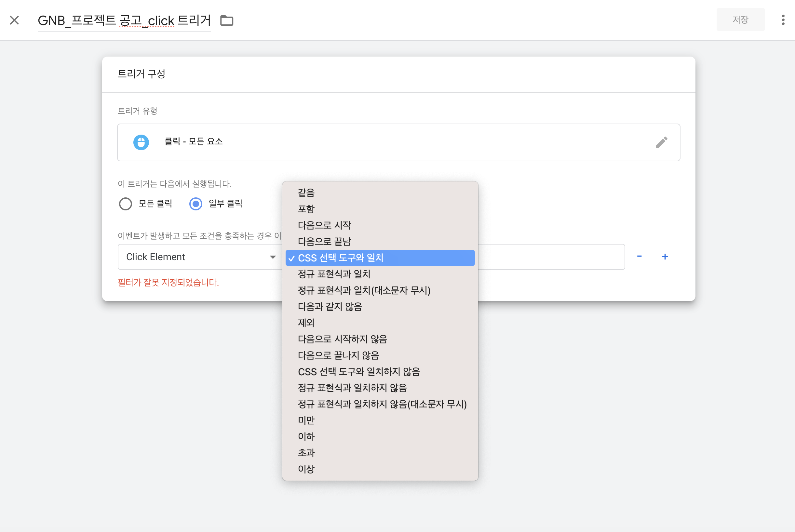This screenshot has height=532, width=795.
Task: Click the trigger name title field
Action: coord(124,21)
